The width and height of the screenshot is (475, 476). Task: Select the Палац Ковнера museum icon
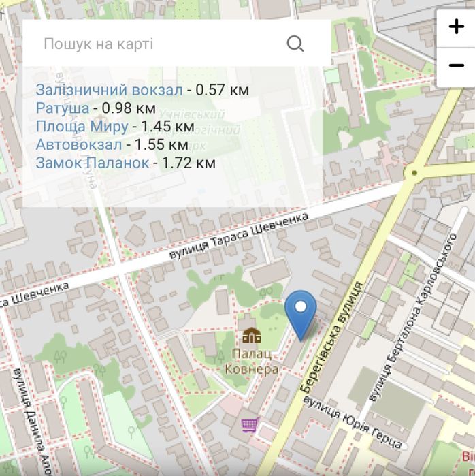252,335
